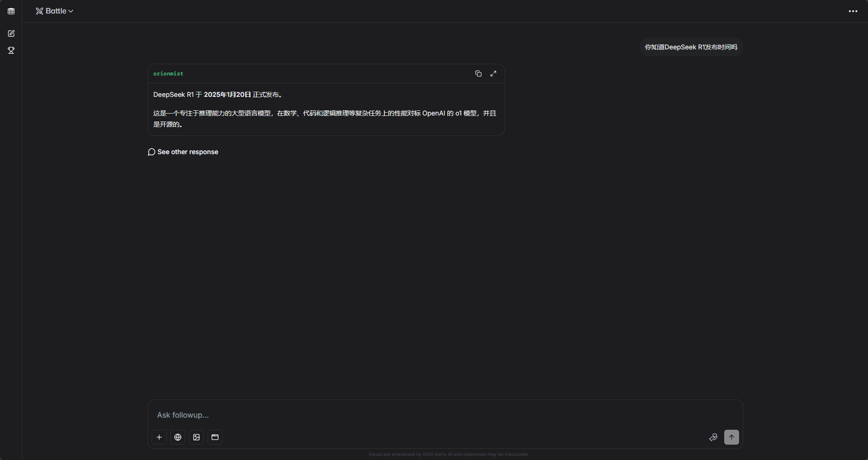Click the orionmist model name

click(168, 74)
